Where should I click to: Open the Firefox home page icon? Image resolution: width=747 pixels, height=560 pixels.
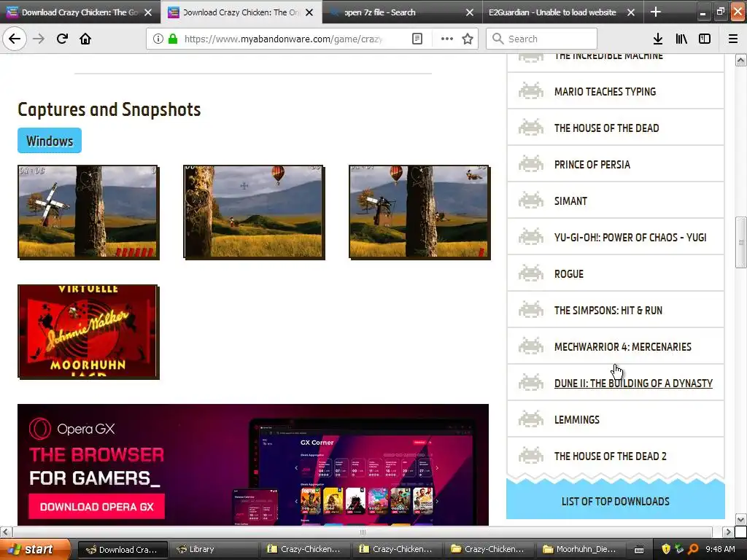85,39
